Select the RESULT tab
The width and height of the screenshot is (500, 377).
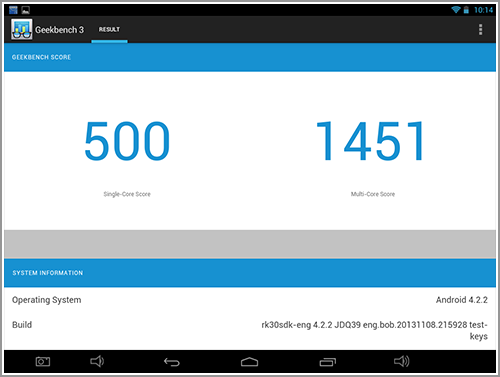click(x=109, y=30)
